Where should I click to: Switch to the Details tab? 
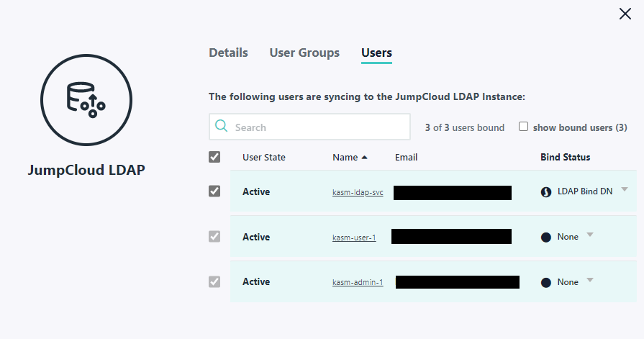pos(228,53)
